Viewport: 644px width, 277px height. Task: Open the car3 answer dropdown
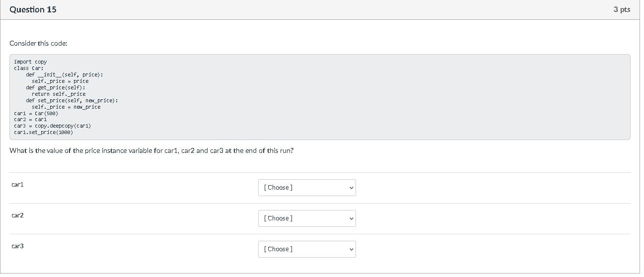(x=306, y=249)
